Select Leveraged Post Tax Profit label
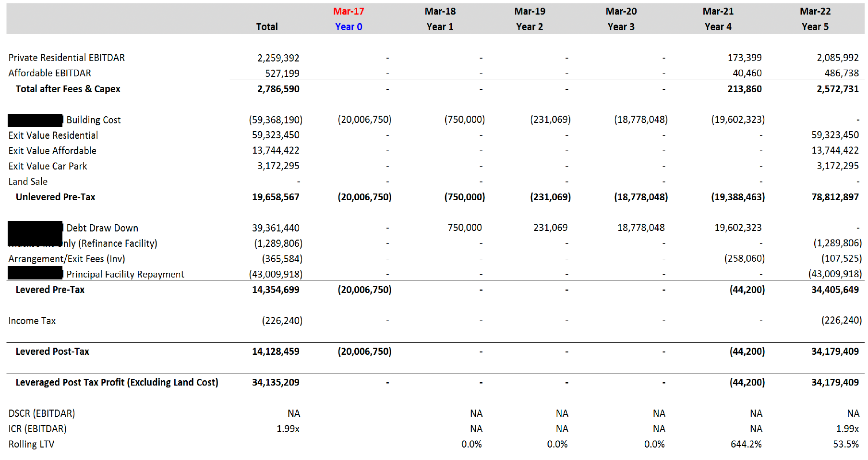This screenshot has width=868, height=460. (x=117, y=382)
